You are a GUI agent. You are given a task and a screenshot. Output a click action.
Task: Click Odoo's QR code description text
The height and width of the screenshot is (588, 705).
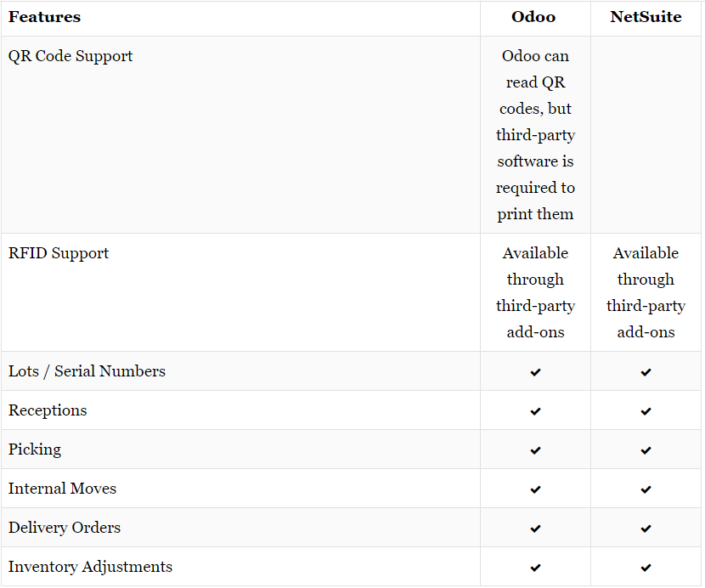point(535,135)
